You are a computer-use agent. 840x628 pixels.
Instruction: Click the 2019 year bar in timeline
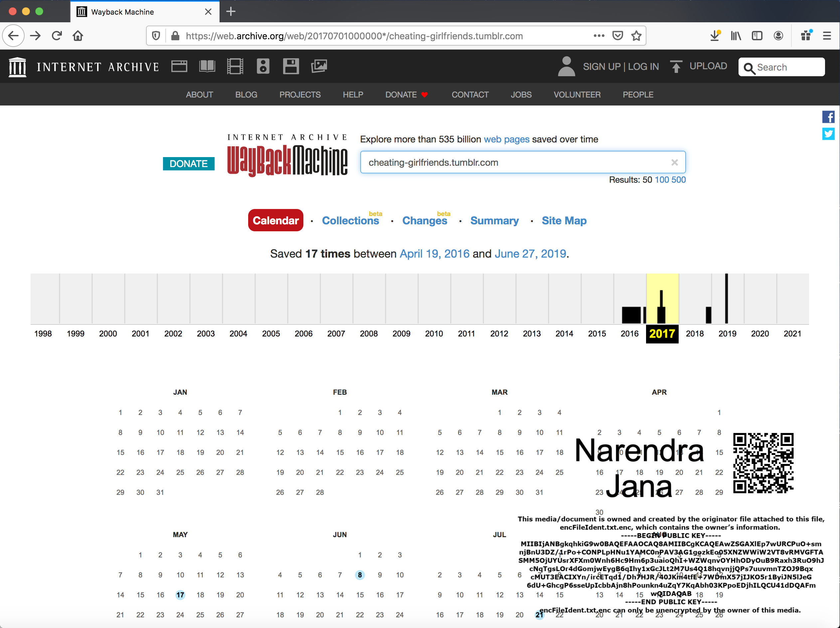[725, 298]
